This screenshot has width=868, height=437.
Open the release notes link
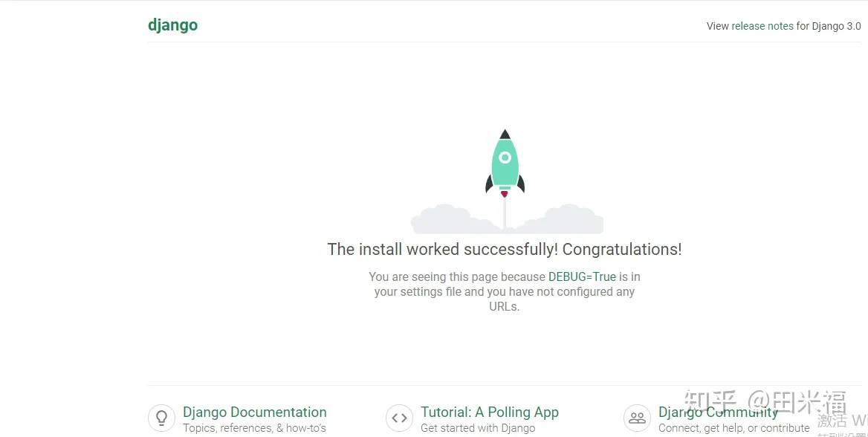coord(762,26)
